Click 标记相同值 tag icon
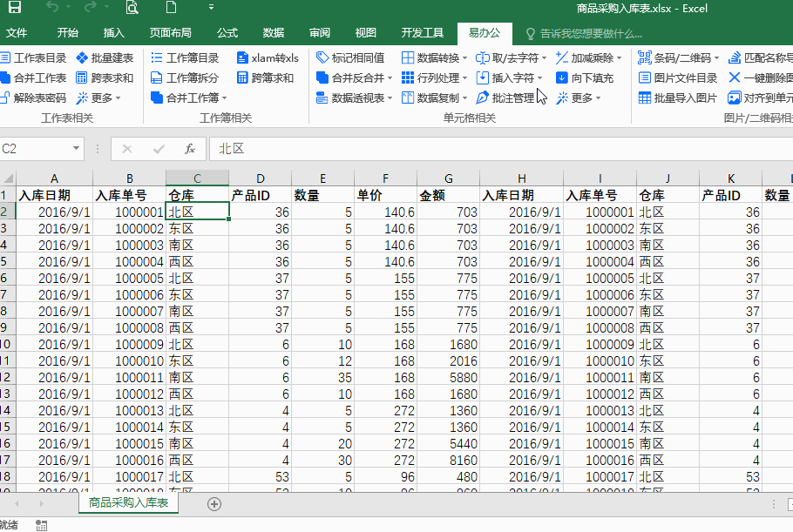This screenshot has height=532, width=793. [x=322, y=57]
